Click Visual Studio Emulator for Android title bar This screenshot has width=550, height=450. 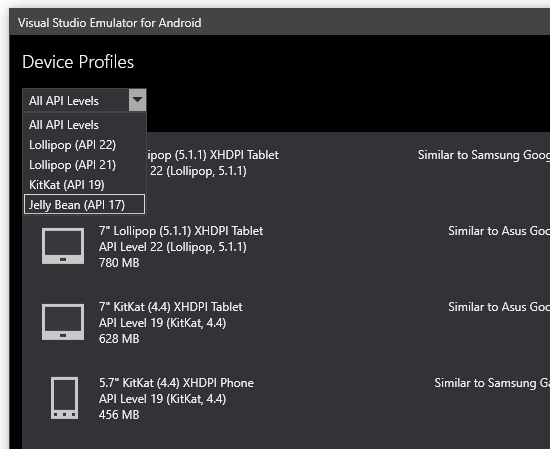click(x=280, y=22)
